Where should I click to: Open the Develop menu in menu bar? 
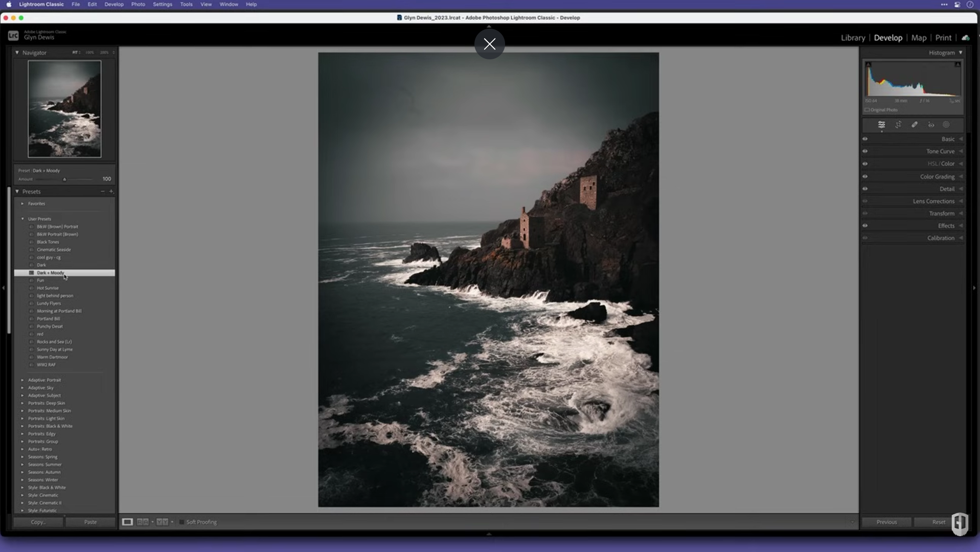coord(114,4)
